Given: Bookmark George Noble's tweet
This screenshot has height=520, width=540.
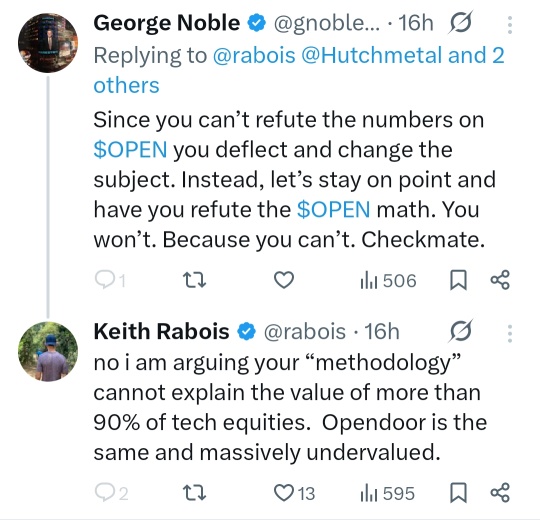Looking at the screenshot, I should (458, 280).
